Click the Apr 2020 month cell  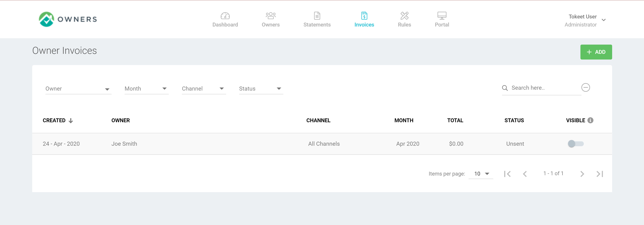[x=408, y=144]
